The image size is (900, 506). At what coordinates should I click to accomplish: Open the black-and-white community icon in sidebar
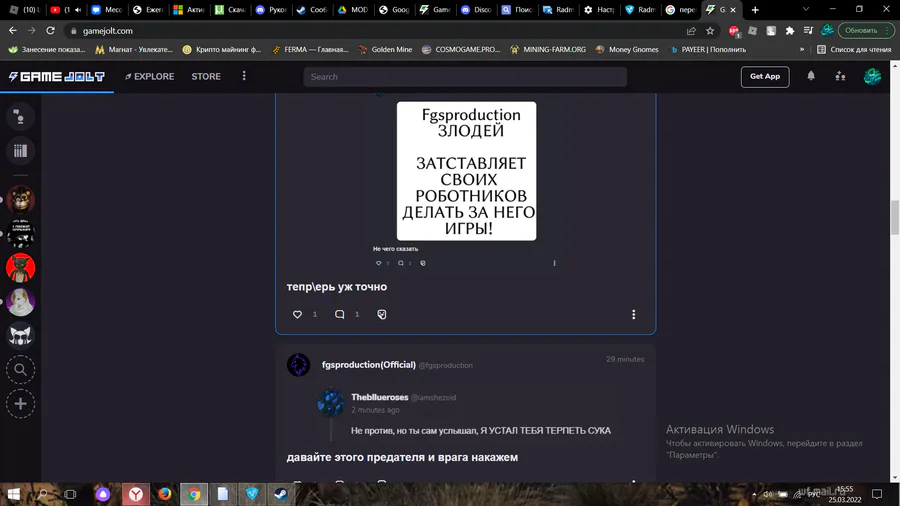tap(20, 233)
